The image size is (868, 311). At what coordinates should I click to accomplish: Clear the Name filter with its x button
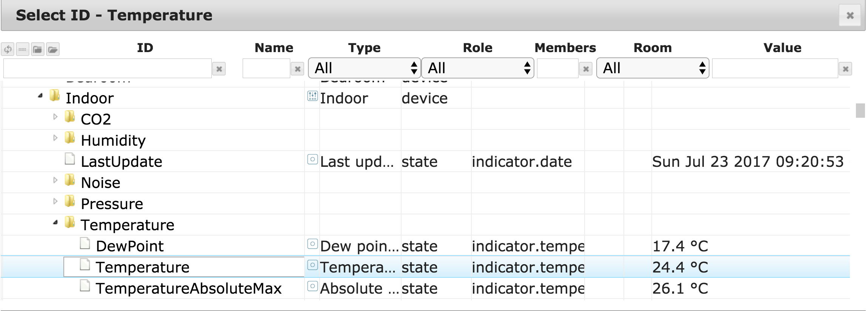(x=297, y=69)
